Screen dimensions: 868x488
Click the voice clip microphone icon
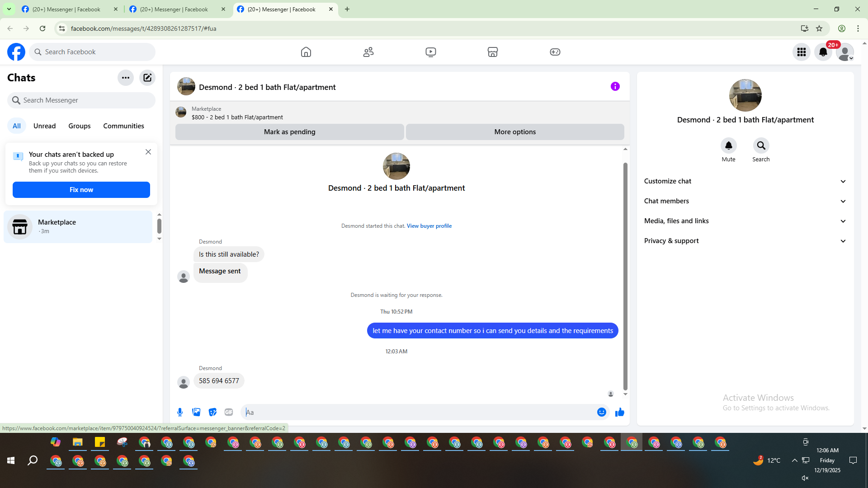(180, 412)
